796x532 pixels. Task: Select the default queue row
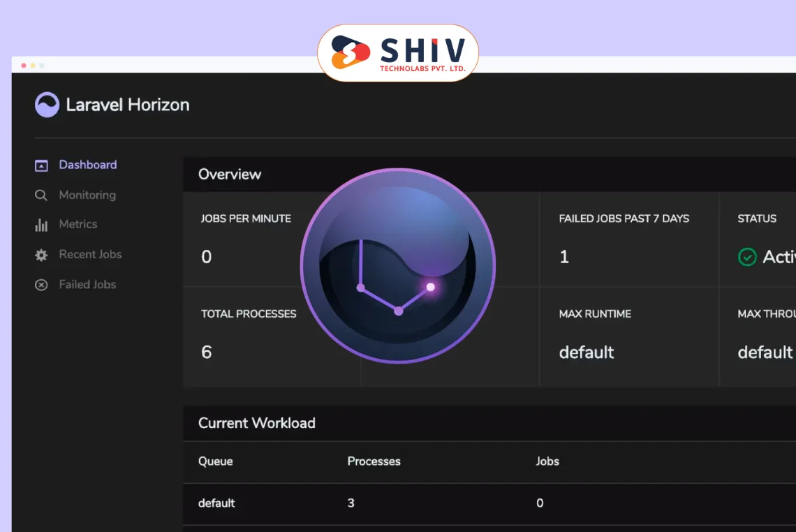point(216,503)
